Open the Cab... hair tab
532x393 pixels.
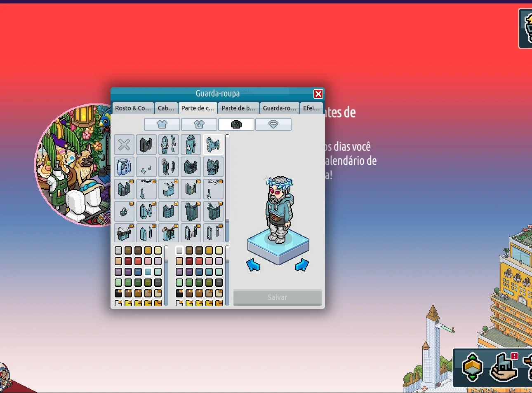[166, 108]
